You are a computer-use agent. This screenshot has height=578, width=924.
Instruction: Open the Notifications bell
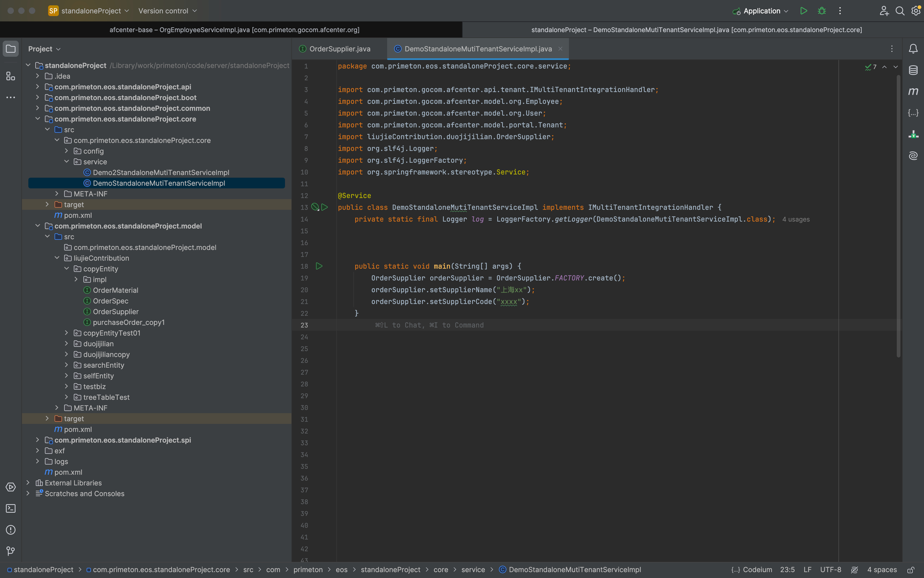(x=913, y=49)
